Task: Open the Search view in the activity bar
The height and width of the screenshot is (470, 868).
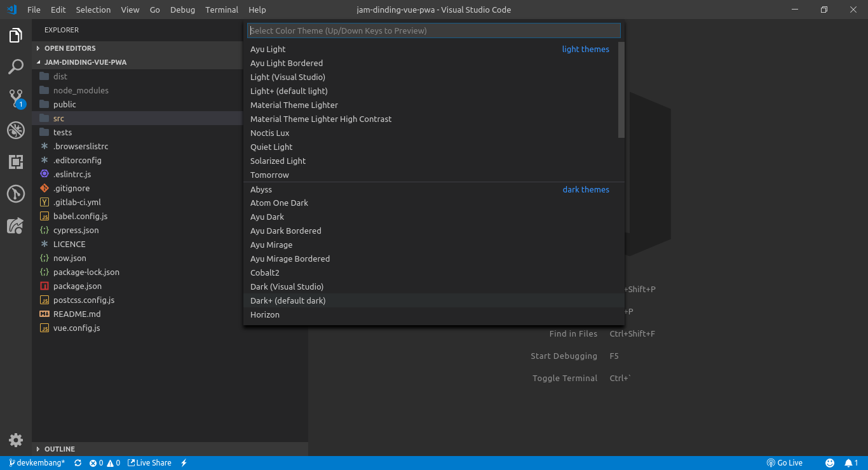Action: 15,67
